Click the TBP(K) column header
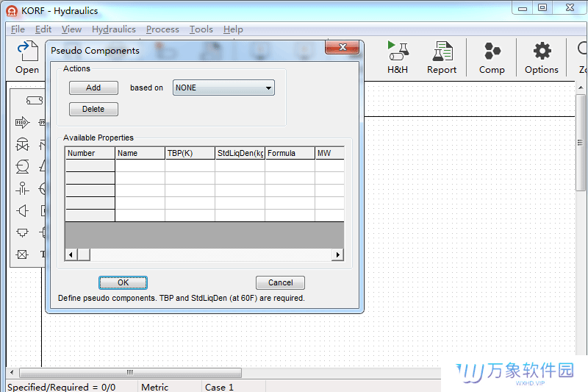This screenshot has height=392, width=588. (x=190, y=153)
